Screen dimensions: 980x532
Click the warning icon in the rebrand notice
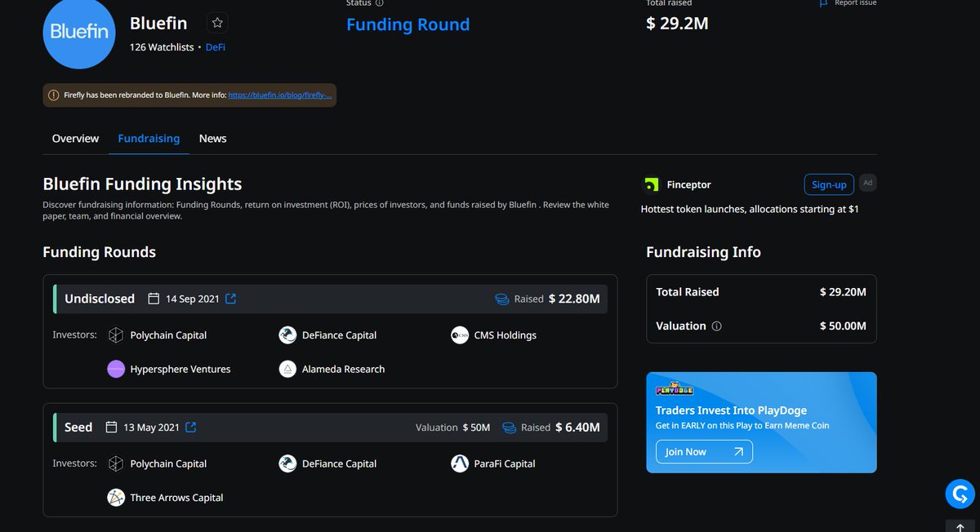pos(54,95)
